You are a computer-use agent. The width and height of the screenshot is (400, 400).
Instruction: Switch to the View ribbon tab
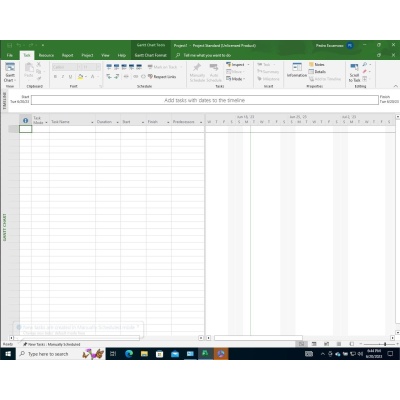[x=105, y=55]
